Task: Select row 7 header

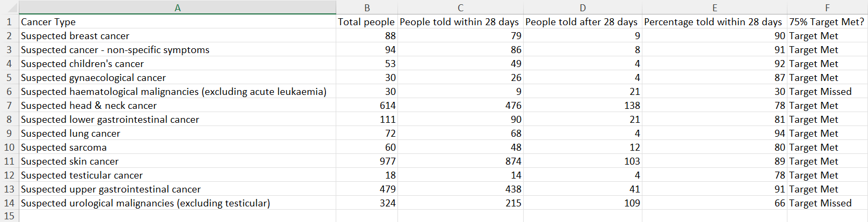Action: coord(9,106)
